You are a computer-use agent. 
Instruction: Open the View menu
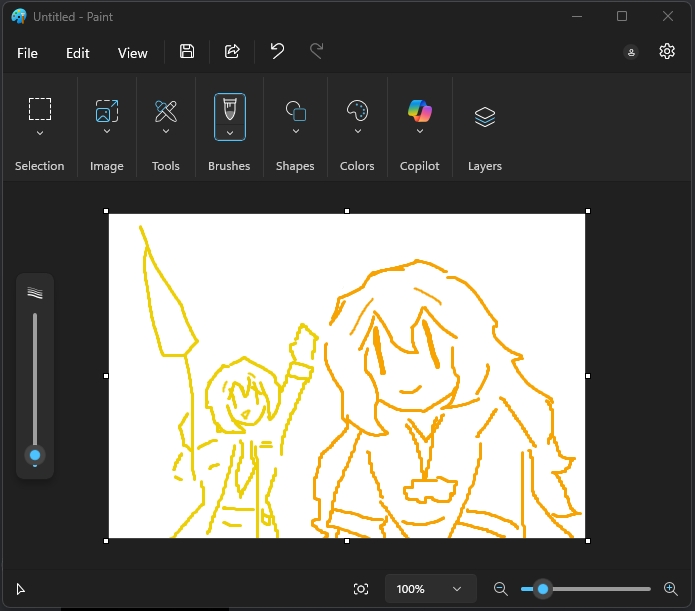[x=132, y=53]
